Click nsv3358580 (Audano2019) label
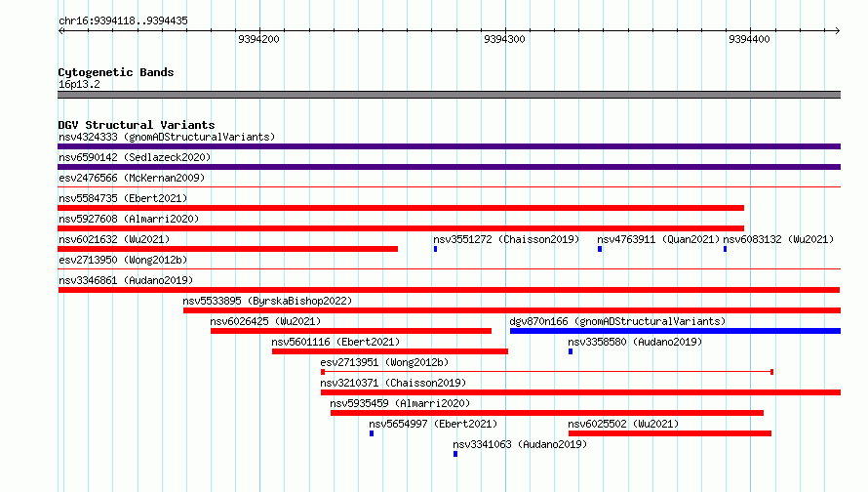Viewport: 868px width, 492px height. (635, 342)
